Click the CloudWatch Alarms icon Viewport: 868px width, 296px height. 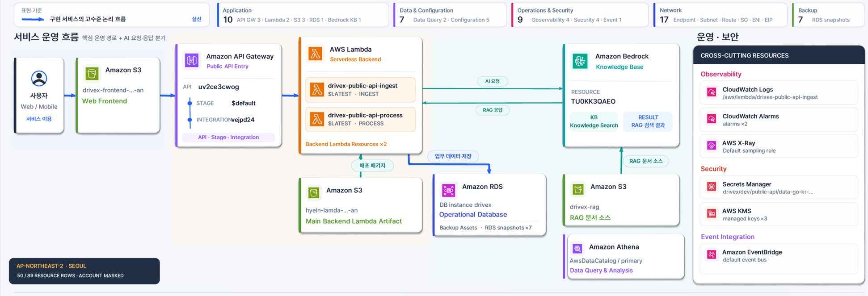[x=712, y=119]
